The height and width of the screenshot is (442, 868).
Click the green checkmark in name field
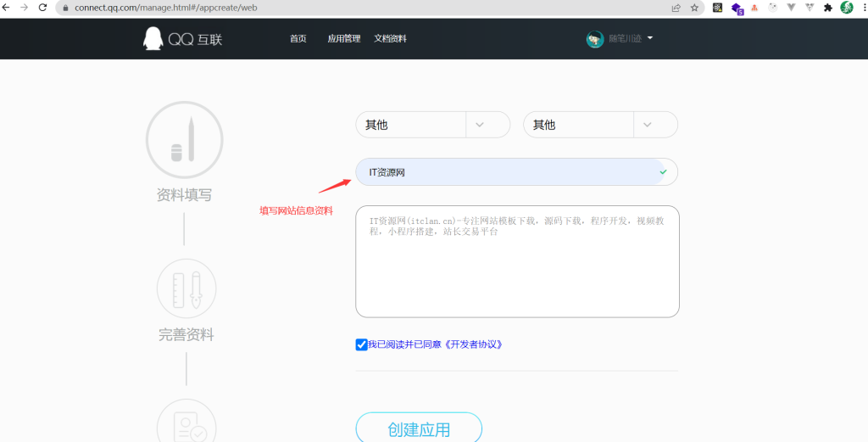(x=663, y=171)
